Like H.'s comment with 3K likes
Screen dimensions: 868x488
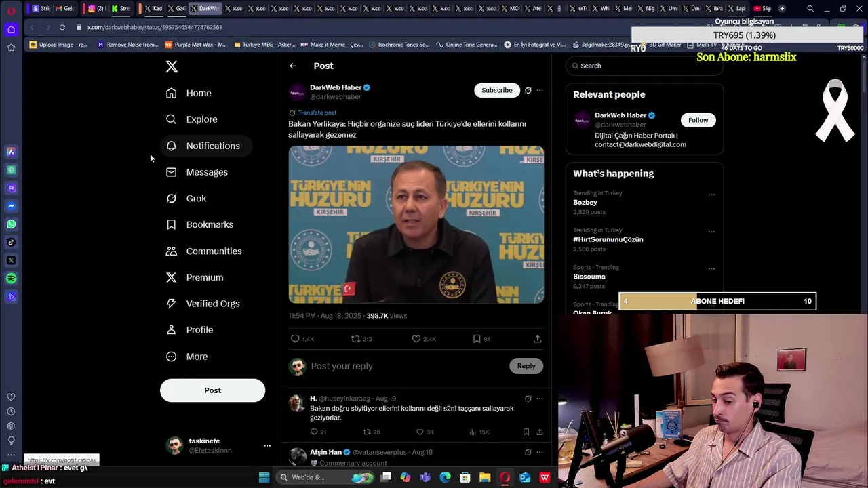pos(425,432)
